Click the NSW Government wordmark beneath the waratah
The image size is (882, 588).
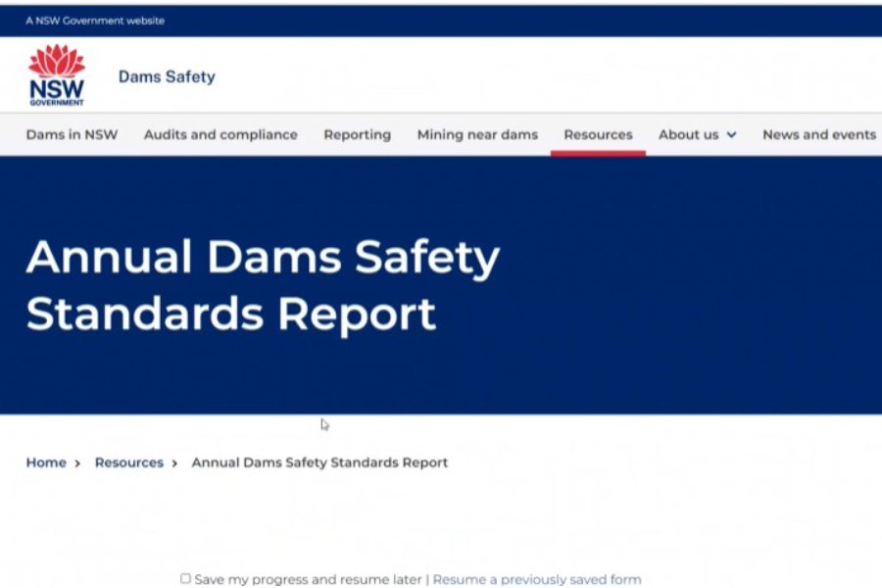coord(58,95)
